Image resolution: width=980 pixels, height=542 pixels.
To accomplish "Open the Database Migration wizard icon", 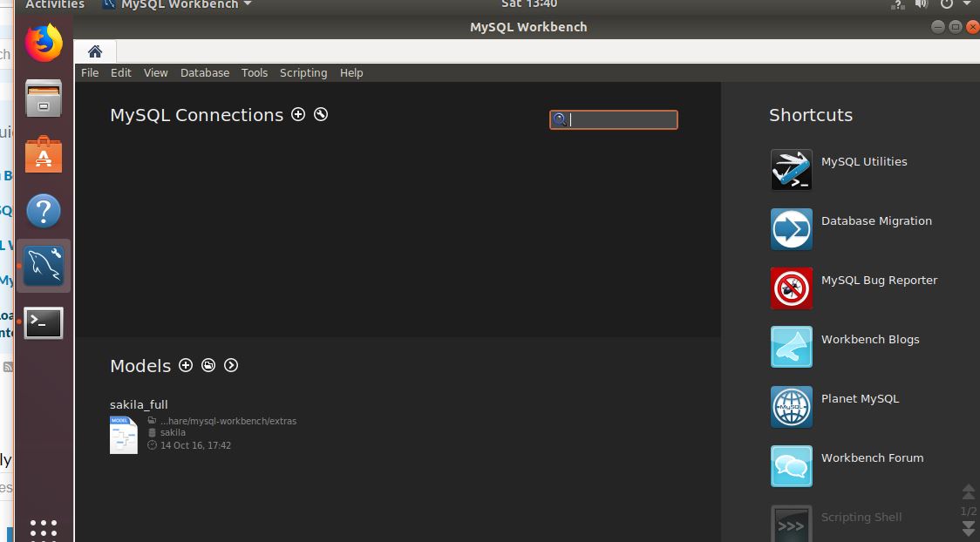I will click(791, 228).
